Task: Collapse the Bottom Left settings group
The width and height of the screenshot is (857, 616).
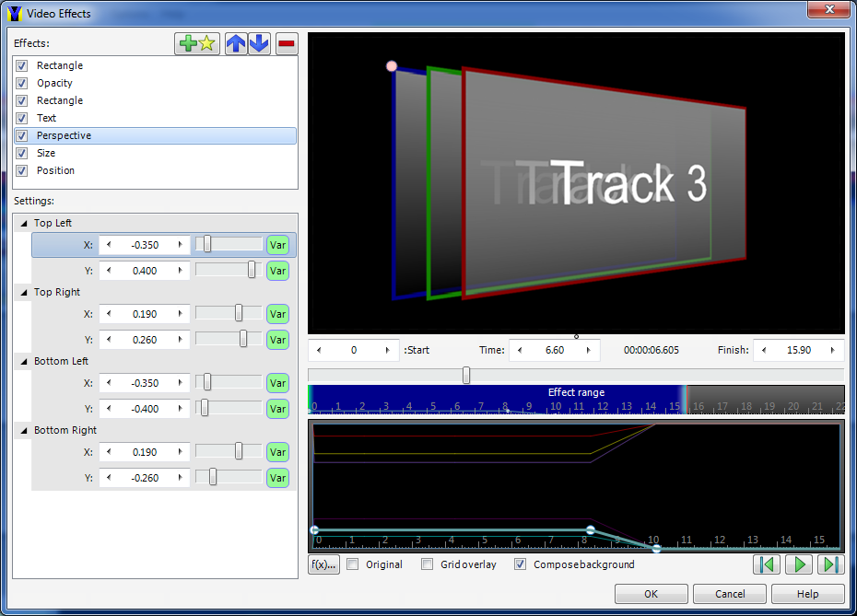Action: pyautogui.click(x=24, y=362)
